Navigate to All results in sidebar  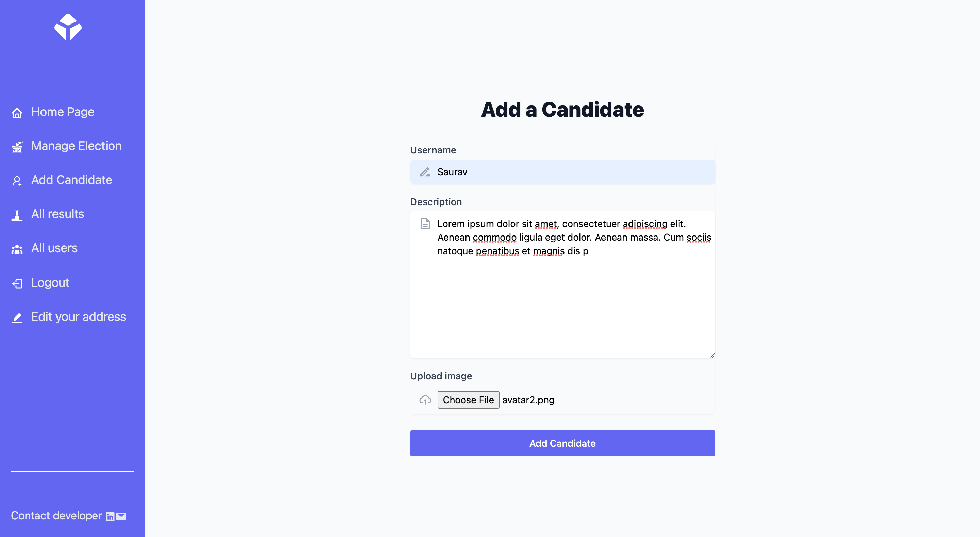point(58,214)
